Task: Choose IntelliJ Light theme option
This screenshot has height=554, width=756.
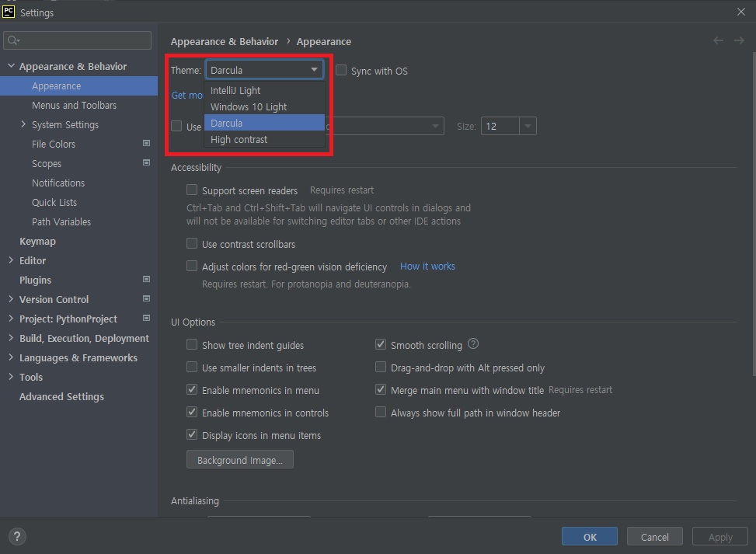Action: (264, 90)
